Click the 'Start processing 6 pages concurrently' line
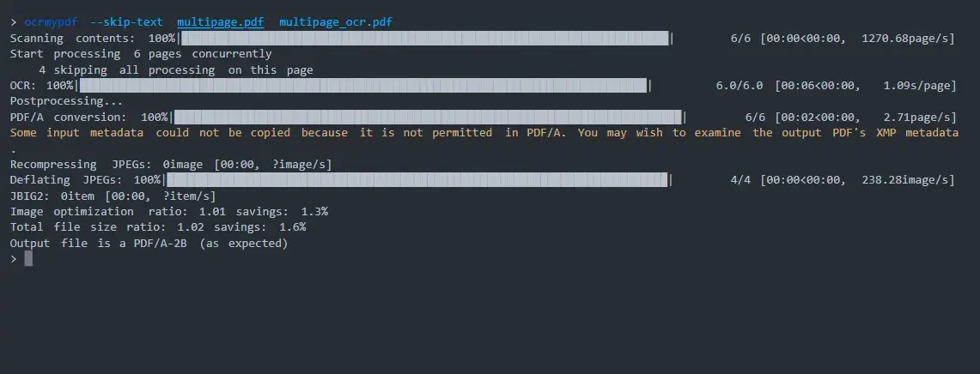This screenshot has width=980, height=374. coord(140,54)
